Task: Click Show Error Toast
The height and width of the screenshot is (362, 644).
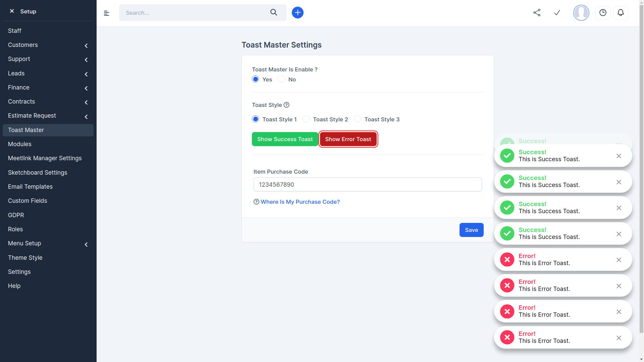Action: (x=348, y=139)
